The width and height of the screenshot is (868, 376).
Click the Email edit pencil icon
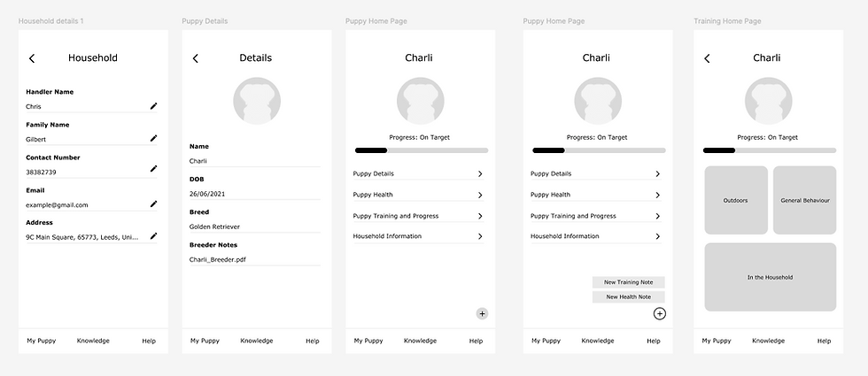pyautogui.click(x=153, y=204)
